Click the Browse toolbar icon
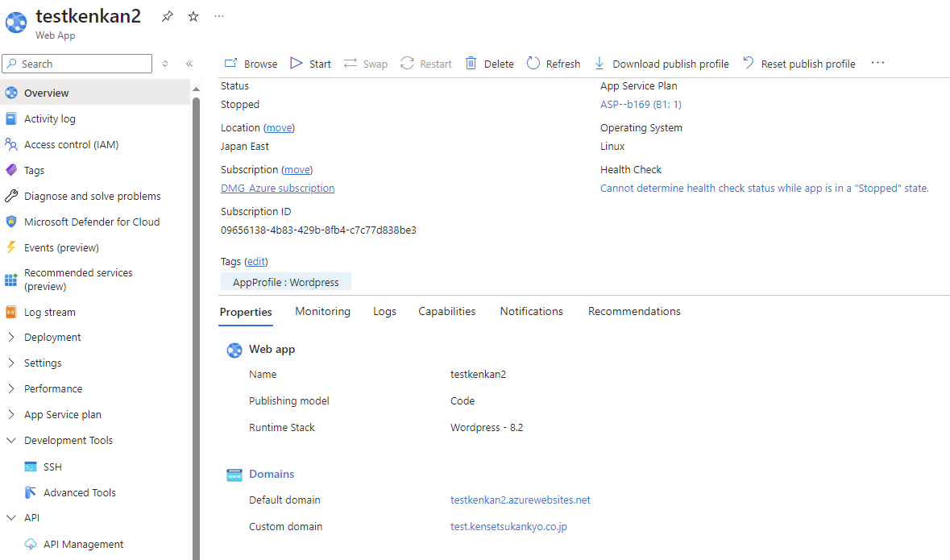 230,63
